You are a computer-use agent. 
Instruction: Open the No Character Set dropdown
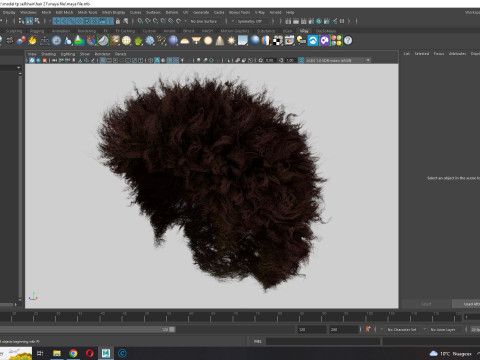pyautogui.click(x=403, y=329)
